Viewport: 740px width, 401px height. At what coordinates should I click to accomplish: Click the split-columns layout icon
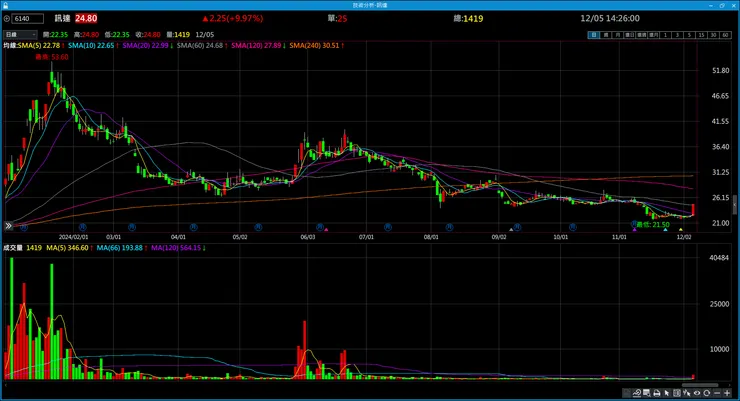[677, 393]
